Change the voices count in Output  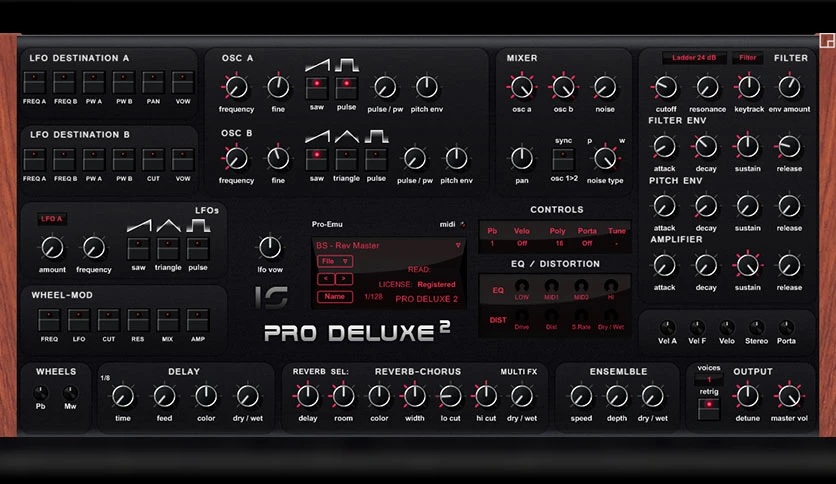point(709,380)
